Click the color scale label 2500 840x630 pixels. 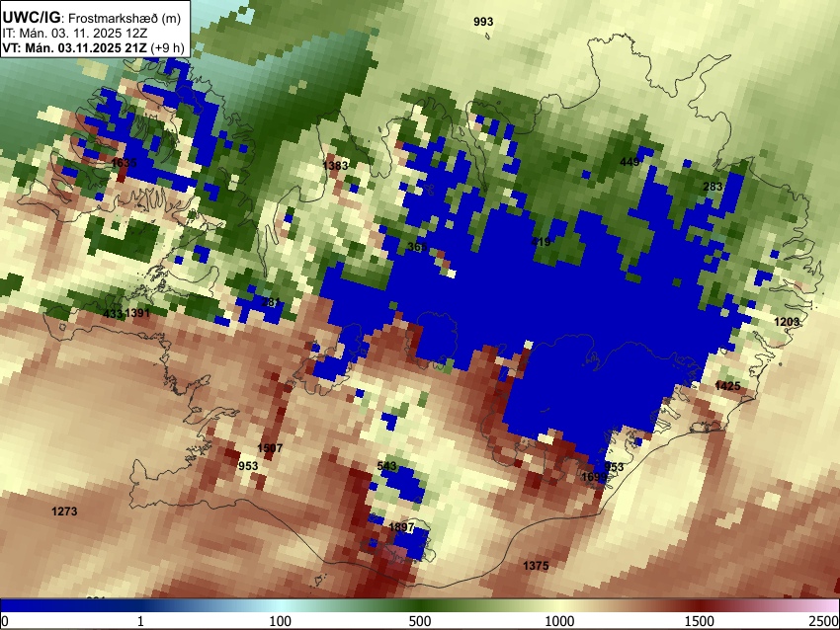[x=824, y=621]
